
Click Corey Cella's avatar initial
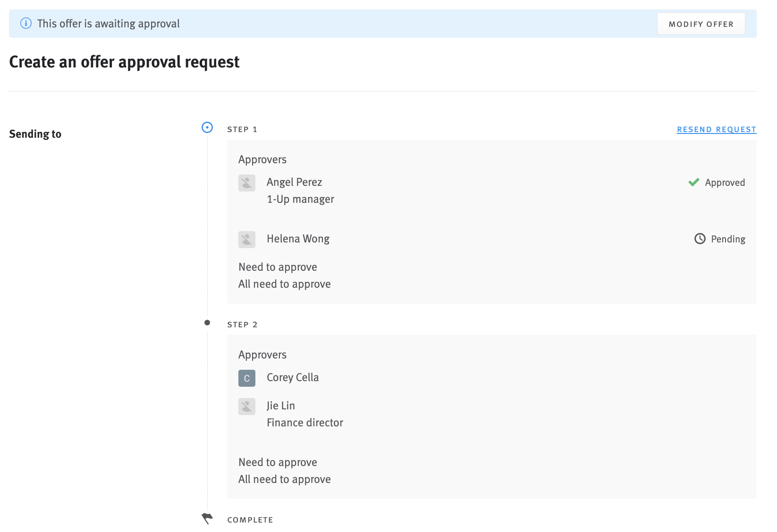coord(246,378)
